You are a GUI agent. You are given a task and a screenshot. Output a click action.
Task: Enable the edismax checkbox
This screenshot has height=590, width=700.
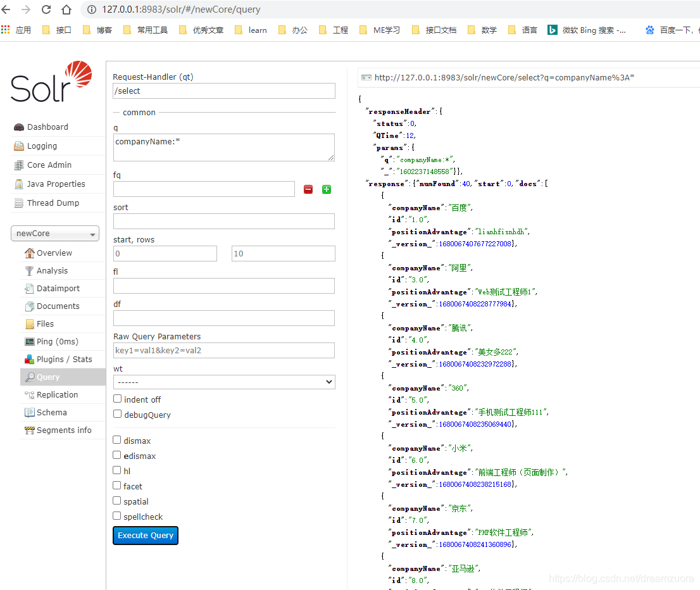point(117,455)
